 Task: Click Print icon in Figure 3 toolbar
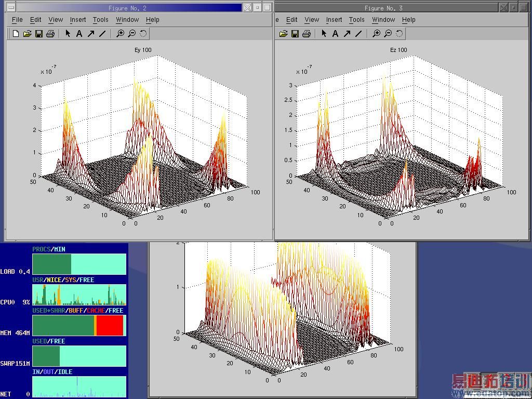pos(307,34)
